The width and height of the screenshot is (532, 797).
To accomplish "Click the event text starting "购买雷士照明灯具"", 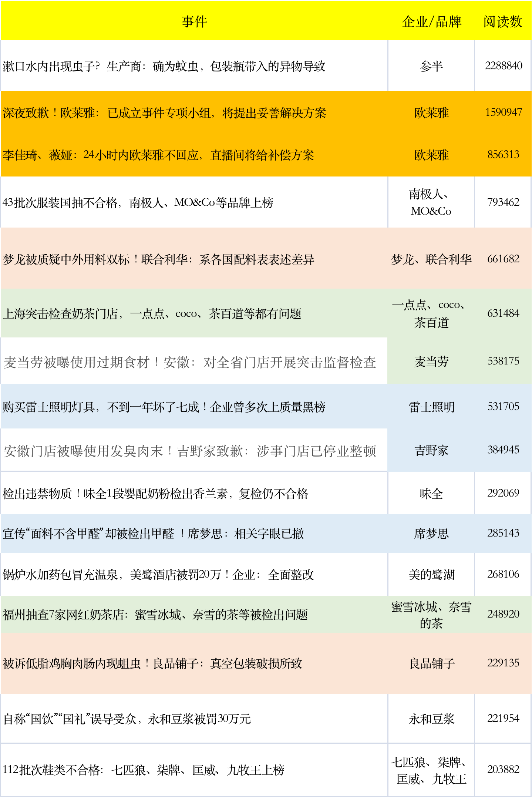I will tap(164, 407).
